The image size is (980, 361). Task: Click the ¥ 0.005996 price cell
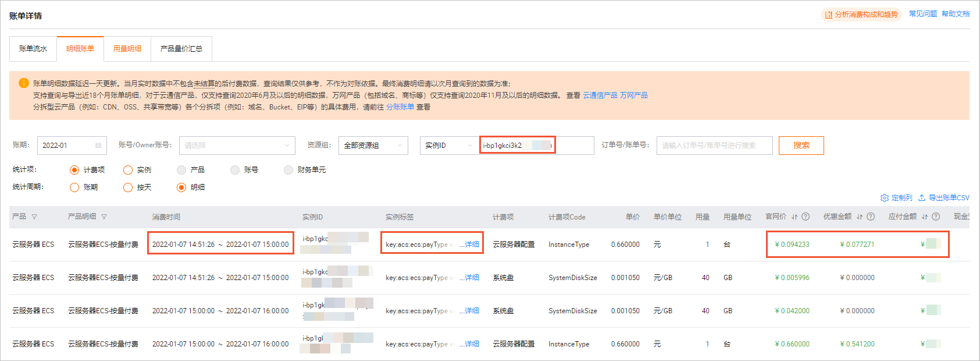792,278
